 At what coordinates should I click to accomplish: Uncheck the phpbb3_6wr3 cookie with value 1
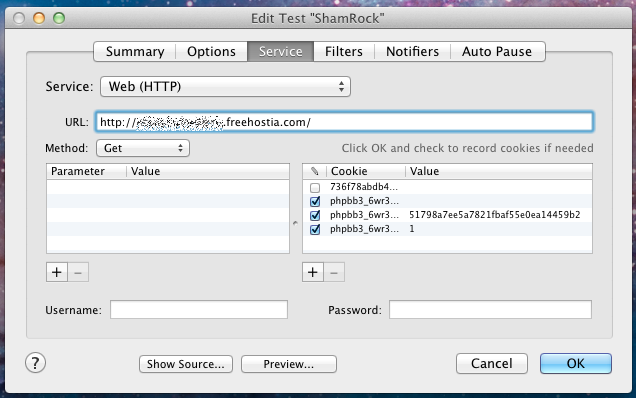click(x=315, y=229)
